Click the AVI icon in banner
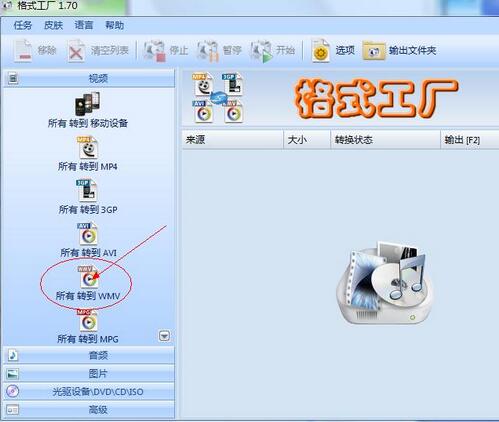 203,112
